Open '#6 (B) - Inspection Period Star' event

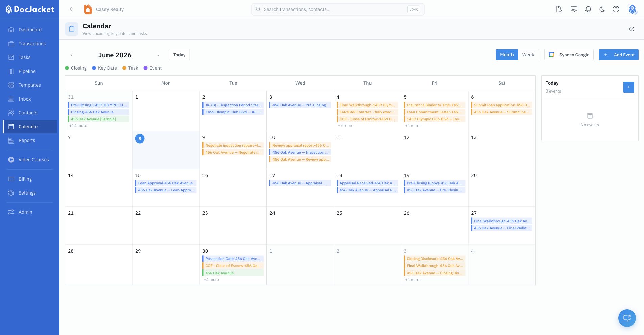233,105
